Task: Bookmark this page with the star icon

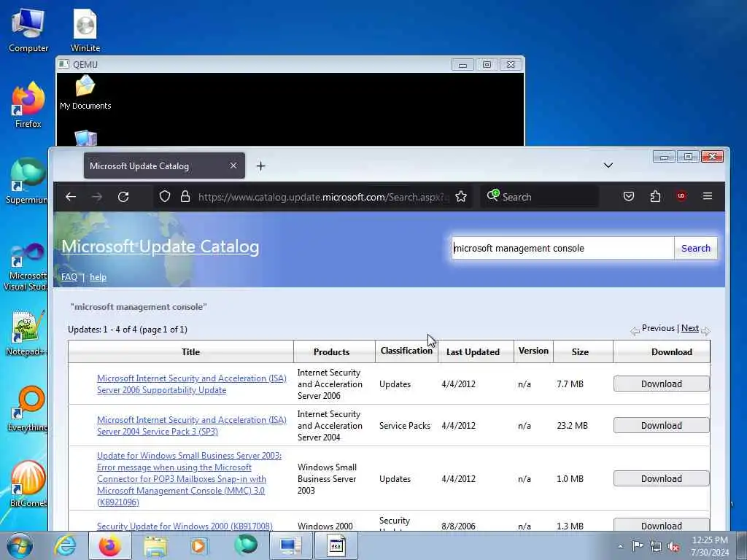Action: tap(461, 197)
